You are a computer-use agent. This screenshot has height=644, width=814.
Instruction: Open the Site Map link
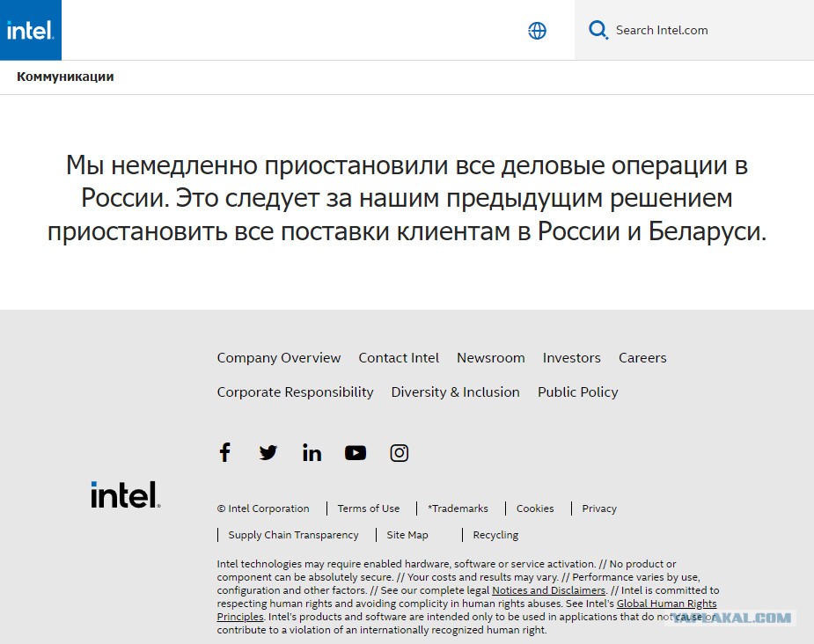[407, 535]
